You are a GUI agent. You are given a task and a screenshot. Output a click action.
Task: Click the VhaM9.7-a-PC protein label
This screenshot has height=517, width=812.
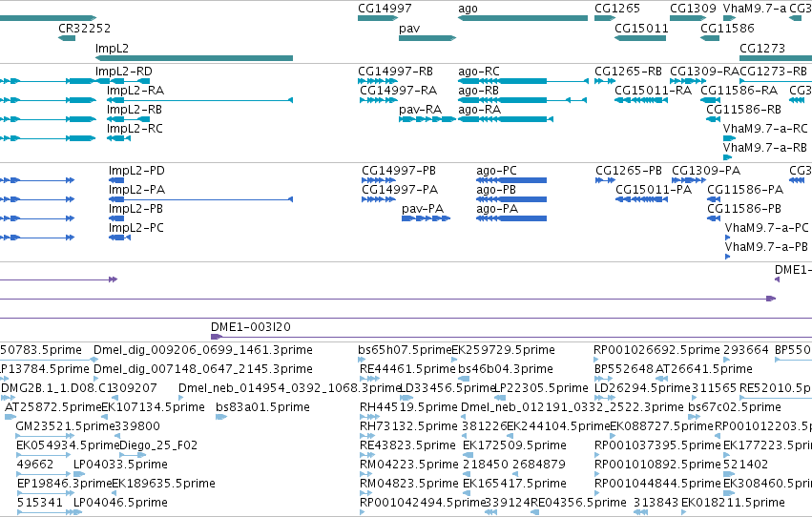766,228
